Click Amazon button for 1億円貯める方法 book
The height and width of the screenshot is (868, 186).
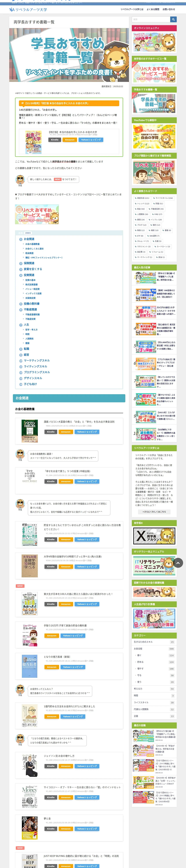[x=52, y=716]
